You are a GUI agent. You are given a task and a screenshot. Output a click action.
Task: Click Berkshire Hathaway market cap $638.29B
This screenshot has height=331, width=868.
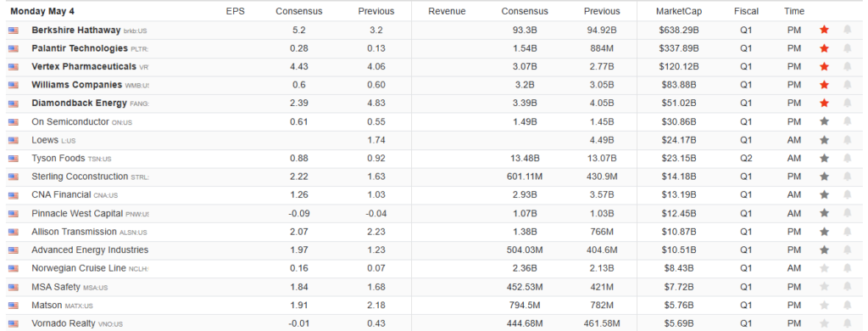point(679,30)
